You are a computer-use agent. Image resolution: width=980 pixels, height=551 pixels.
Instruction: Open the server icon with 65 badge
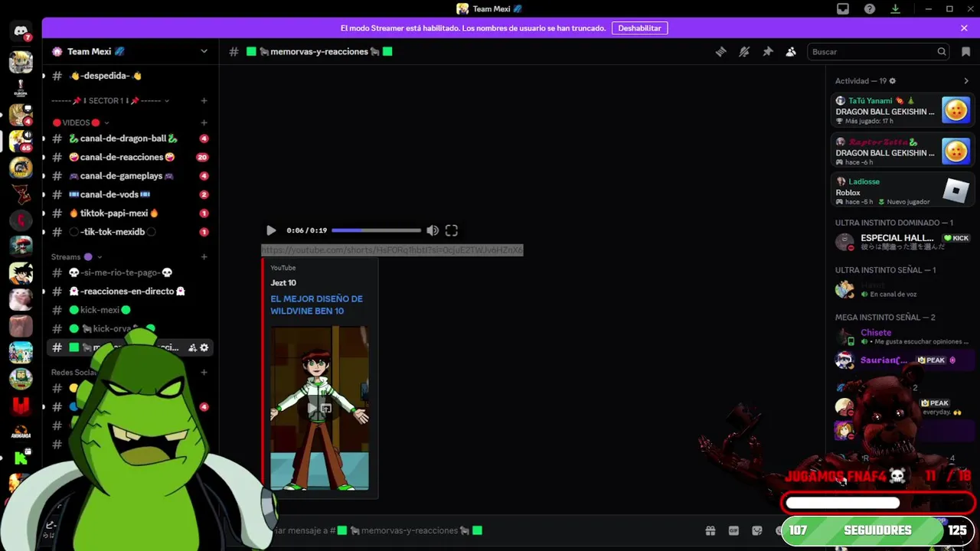[21, 141]
